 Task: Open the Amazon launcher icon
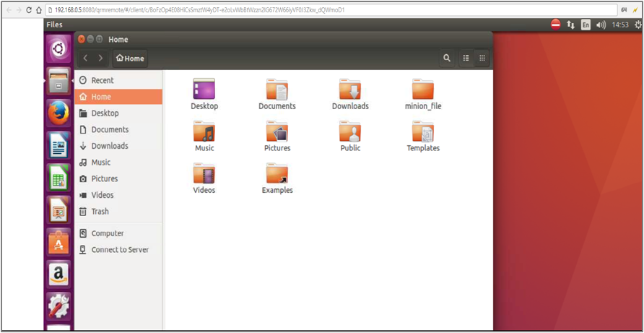[58, 274]
